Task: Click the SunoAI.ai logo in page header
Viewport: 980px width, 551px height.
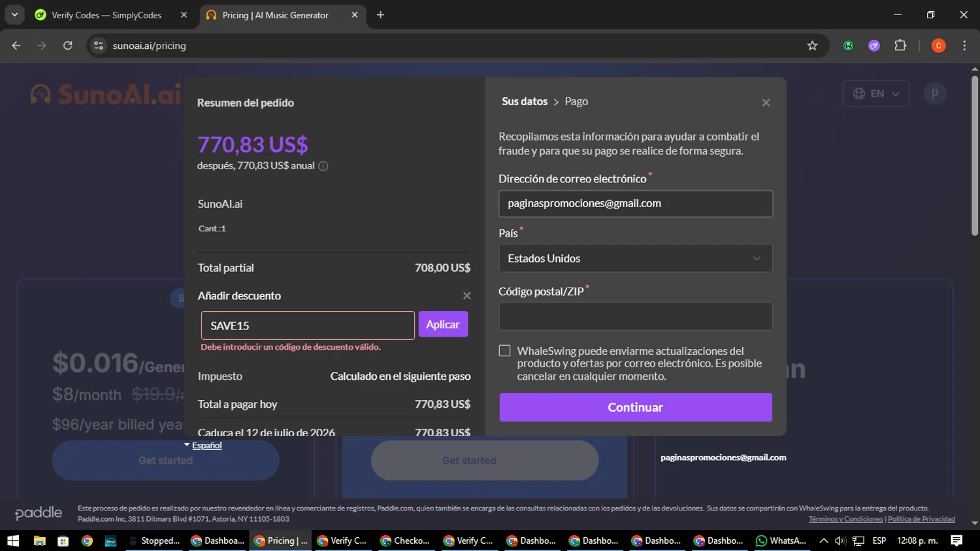Action: [106, 94]
